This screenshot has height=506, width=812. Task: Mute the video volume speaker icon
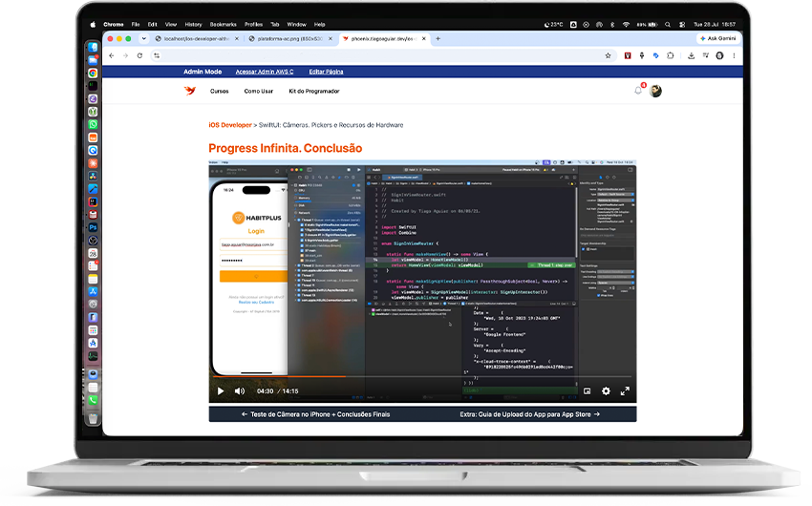[239, 391]
